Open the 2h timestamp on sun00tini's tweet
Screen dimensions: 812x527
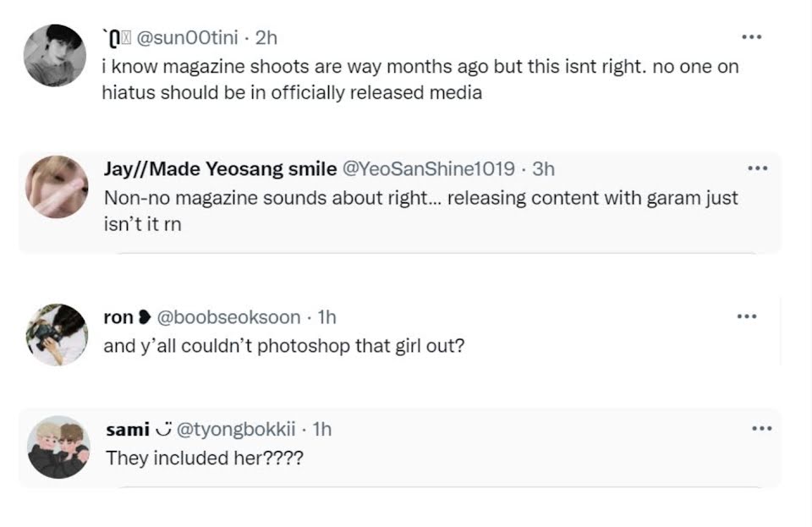click(266, 37)
